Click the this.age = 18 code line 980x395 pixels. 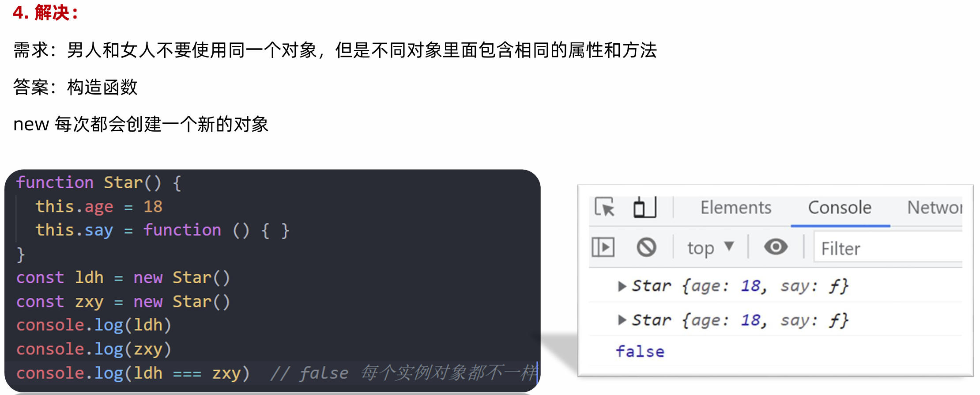(x=99, y=206)
